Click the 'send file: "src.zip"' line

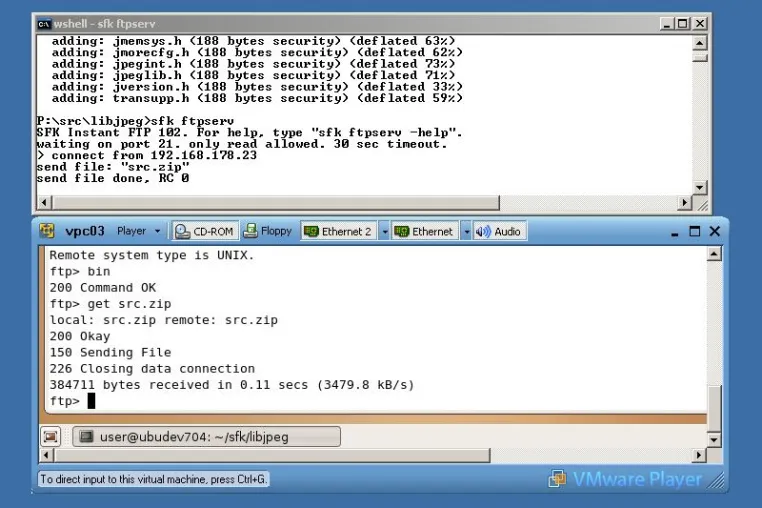(x=113, y=167)
